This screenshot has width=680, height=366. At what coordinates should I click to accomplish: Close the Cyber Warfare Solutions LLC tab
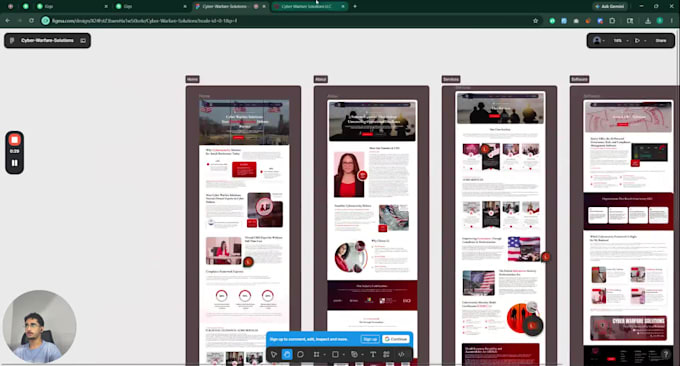343,7
